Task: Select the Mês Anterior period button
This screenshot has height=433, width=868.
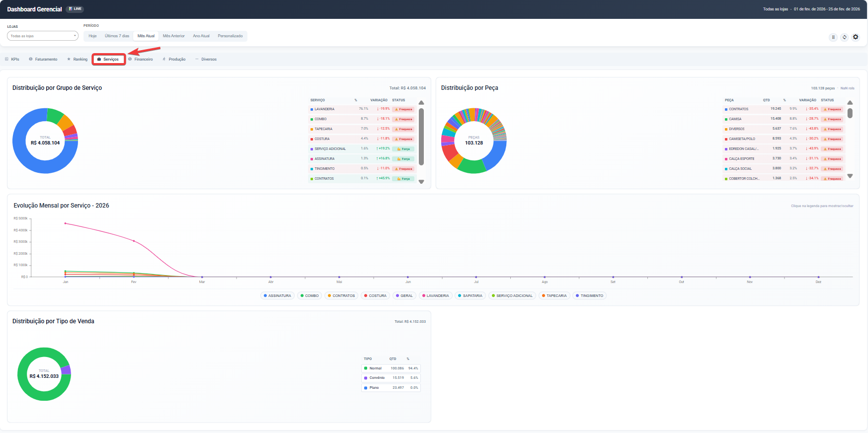Action: click(173, 36)
